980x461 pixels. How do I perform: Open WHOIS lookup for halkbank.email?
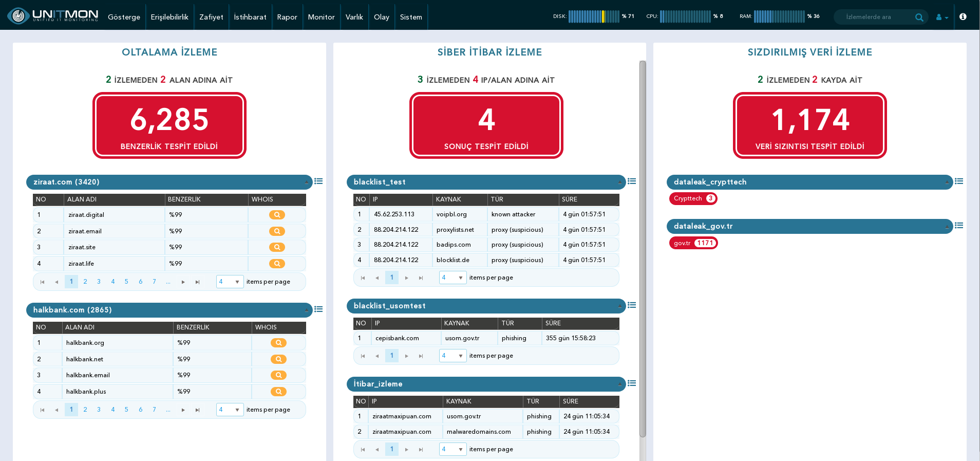(x=278, y=375)
